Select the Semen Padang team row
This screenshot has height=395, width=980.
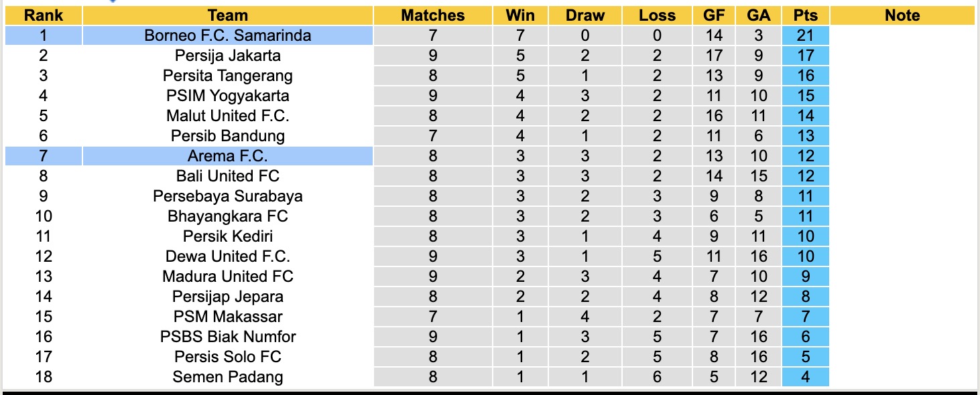coord(228,377)
